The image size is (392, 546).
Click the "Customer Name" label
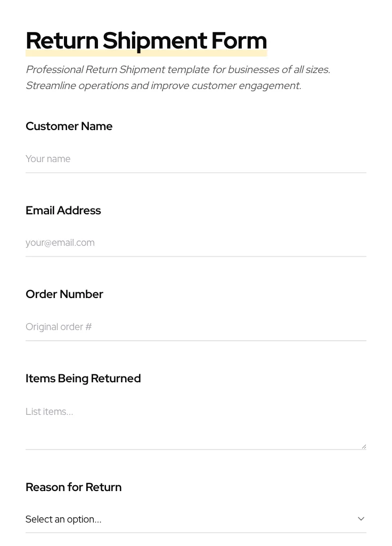[x=69, y=126]
